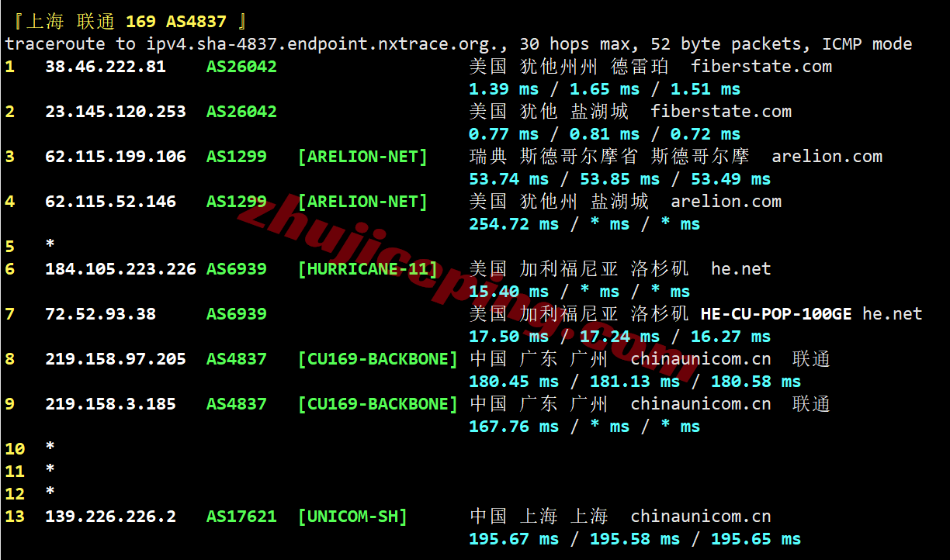The height and width of the screenshot is (560, 950).
Task: Click location 美国 犹他州州 德雷珀
Action: click(569, 67)
